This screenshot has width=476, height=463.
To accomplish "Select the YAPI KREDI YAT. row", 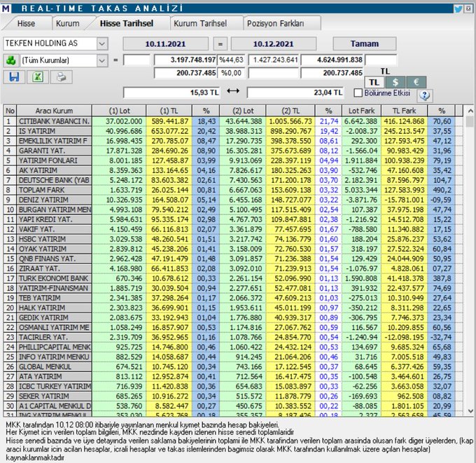I will click(x=233, y=220).
